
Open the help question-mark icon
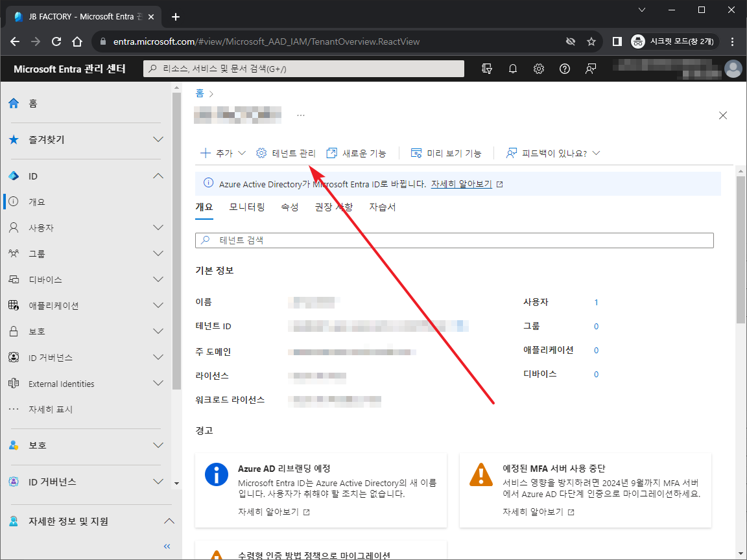tap(565, 69)
